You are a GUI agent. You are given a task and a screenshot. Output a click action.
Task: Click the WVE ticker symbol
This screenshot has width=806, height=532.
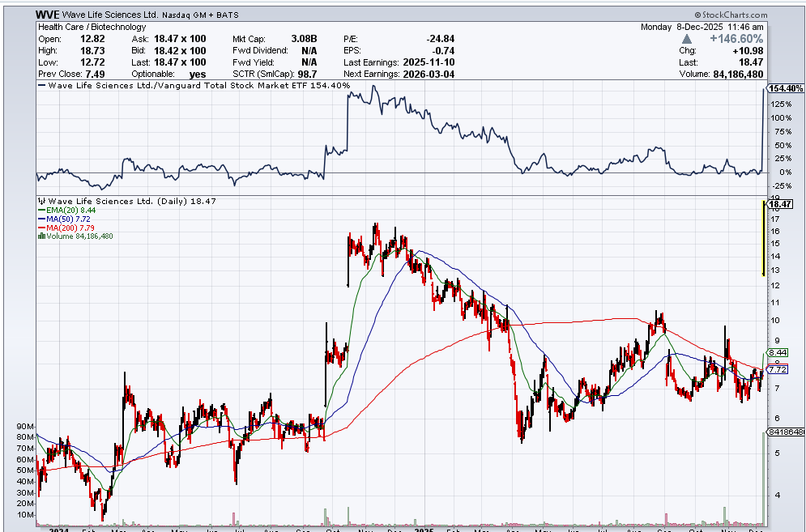(48, 15)
